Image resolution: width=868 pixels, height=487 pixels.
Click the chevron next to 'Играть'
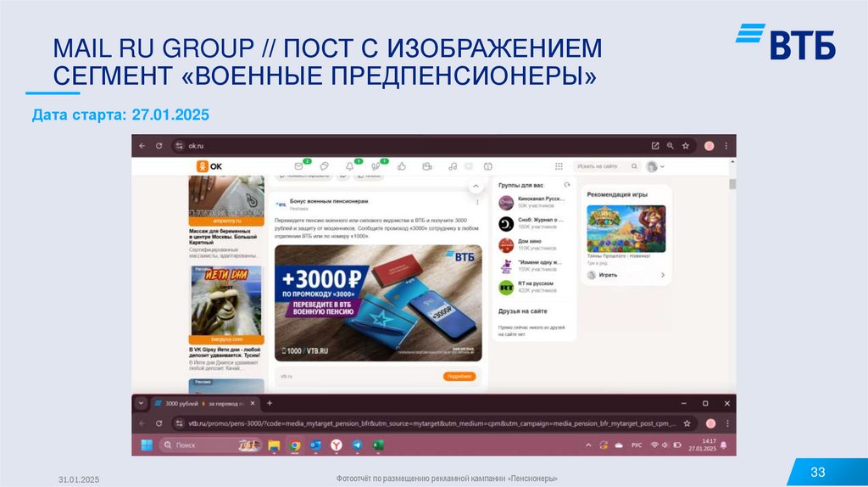tap(663, 275)
